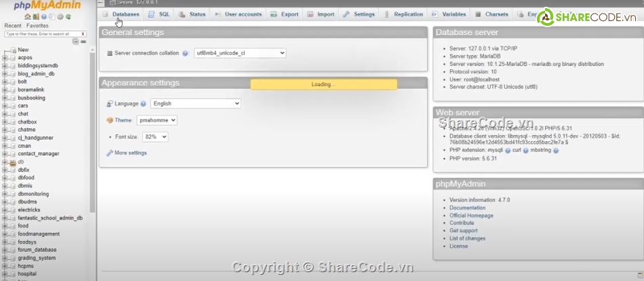Click the database icon beside acpos
This screenshot has width=644, height=281.
[13, 58]
